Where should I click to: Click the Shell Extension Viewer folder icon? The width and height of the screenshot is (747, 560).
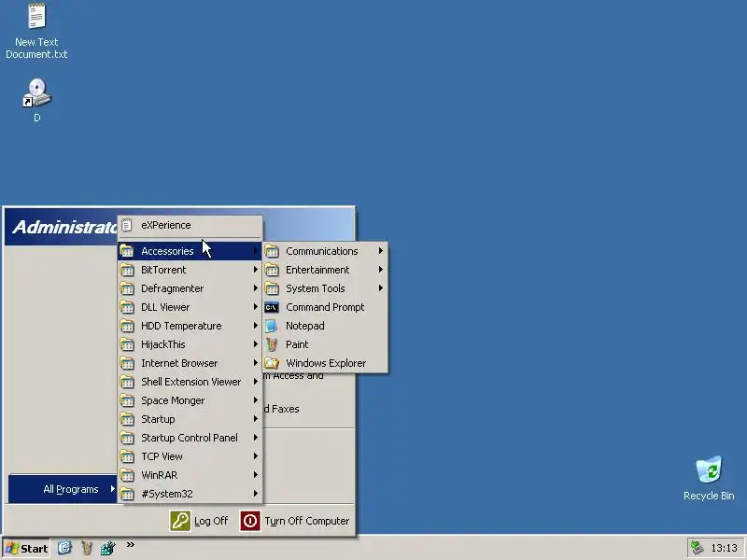(x=127, y=382)
